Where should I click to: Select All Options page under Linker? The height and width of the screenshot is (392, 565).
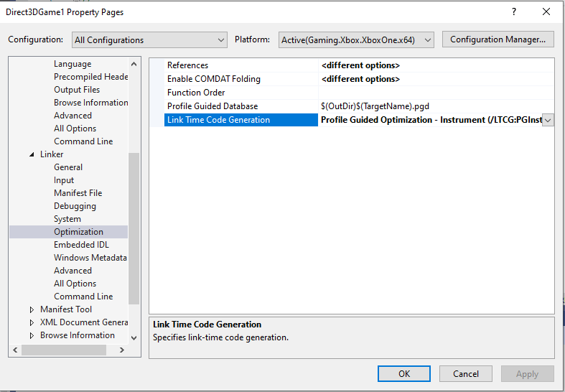tap(75, 284)
